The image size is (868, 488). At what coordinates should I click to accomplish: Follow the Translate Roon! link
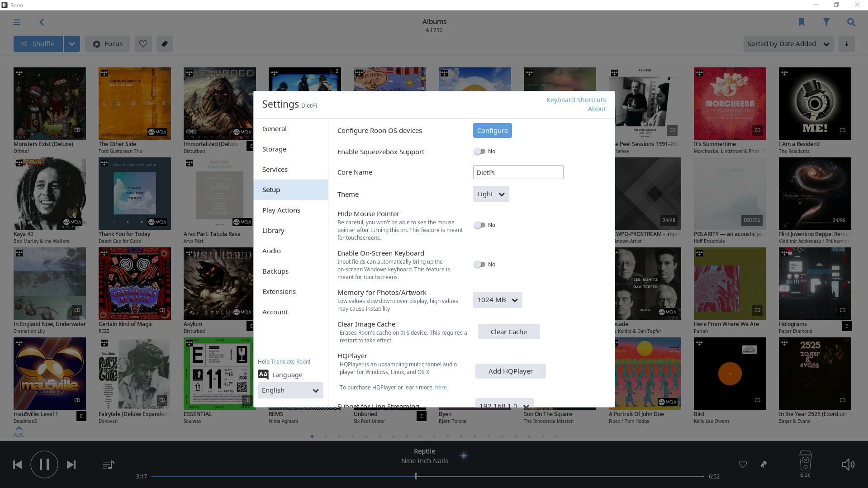tap(290, 362)
